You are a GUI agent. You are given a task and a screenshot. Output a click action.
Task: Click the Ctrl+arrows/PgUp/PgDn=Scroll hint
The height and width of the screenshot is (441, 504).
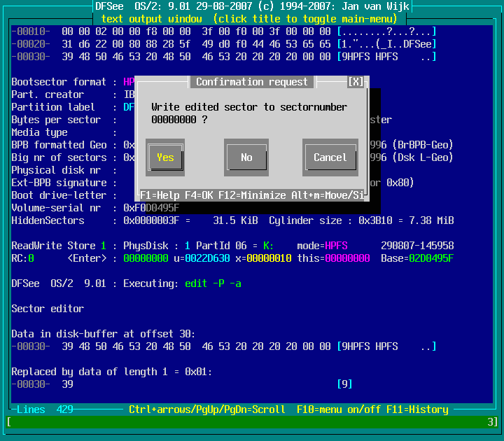click(206, 409)
